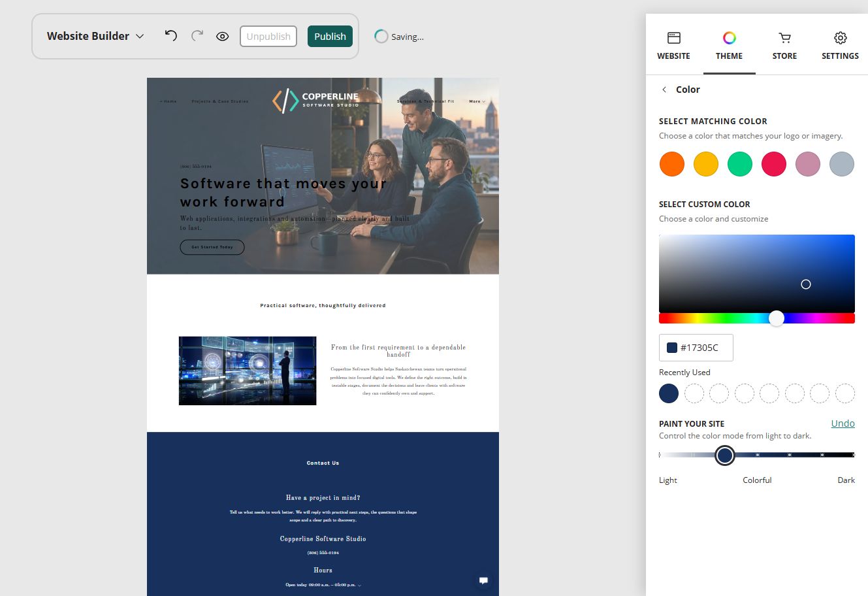Click Projects & Case Studies nav link

point(219,101)
